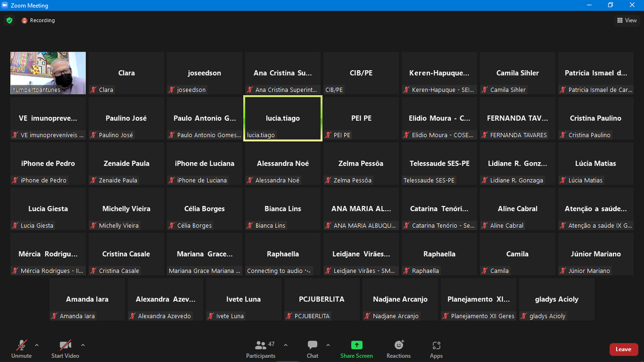
Task: Expand the arrow next to Participants
Action: [286, 345]
